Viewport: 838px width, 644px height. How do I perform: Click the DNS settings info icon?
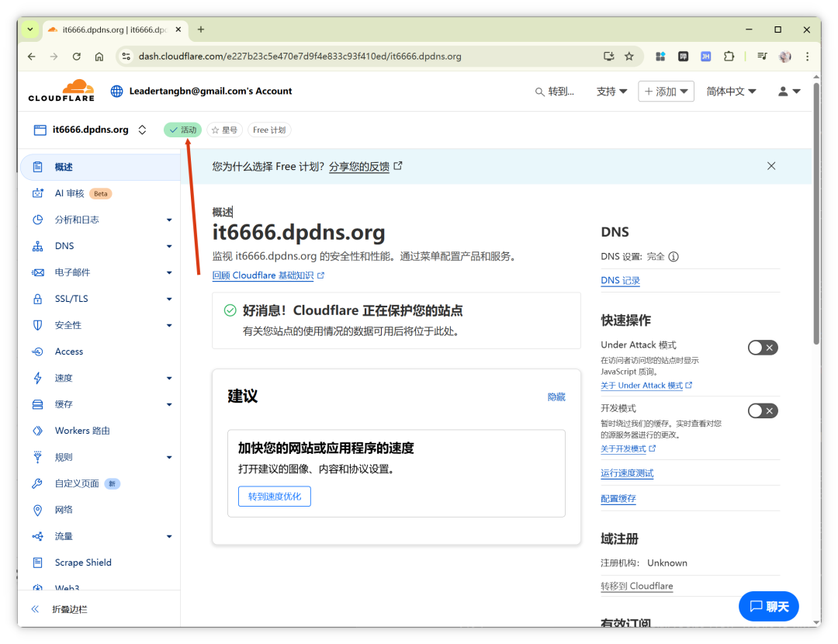[674, 257]
